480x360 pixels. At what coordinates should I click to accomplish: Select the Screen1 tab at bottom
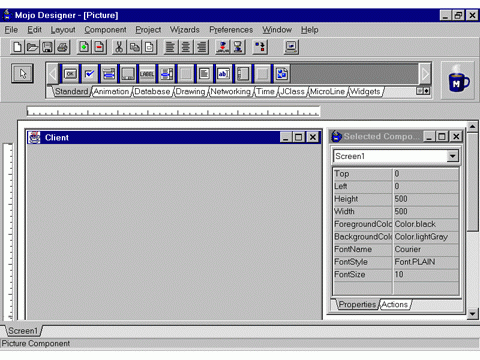click(23, 331)
